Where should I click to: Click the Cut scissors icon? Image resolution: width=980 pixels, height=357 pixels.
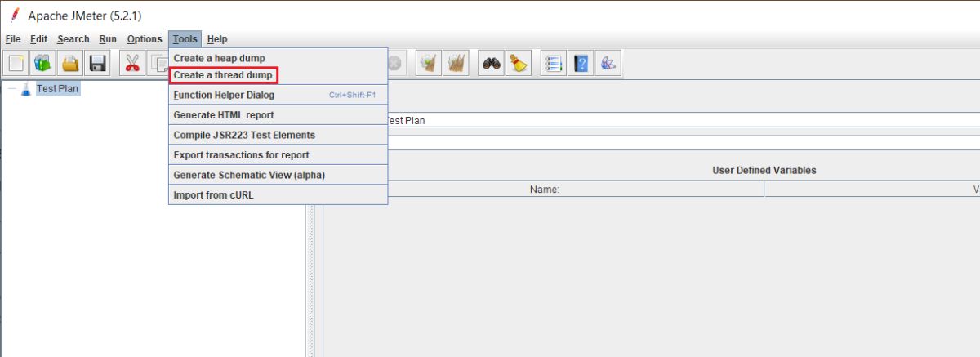(133, 63)
